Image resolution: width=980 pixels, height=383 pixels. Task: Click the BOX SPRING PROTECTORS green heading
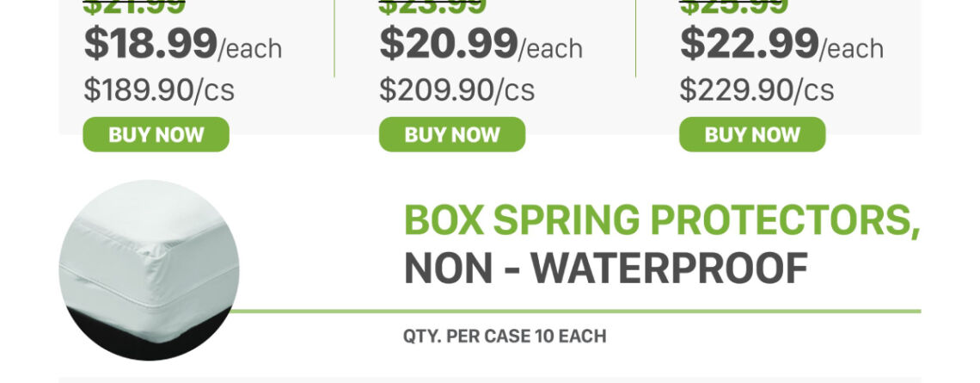pos(661,220)
